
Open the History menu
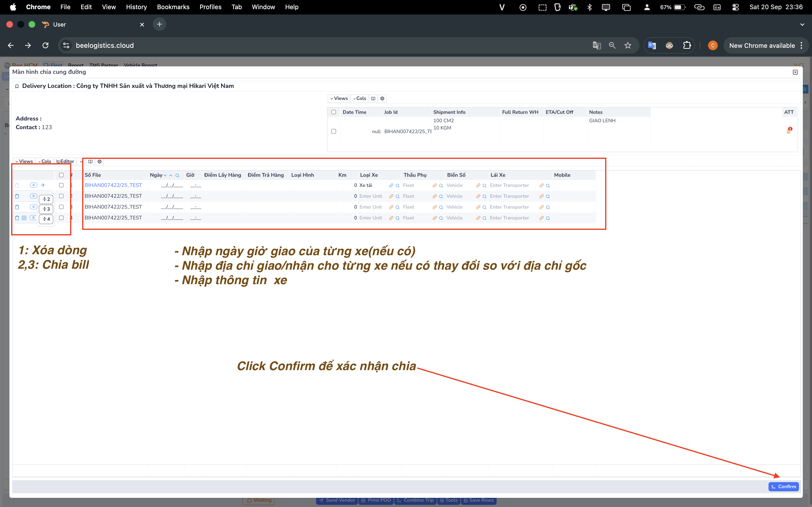pyautogui.click(x=136, y=7)
